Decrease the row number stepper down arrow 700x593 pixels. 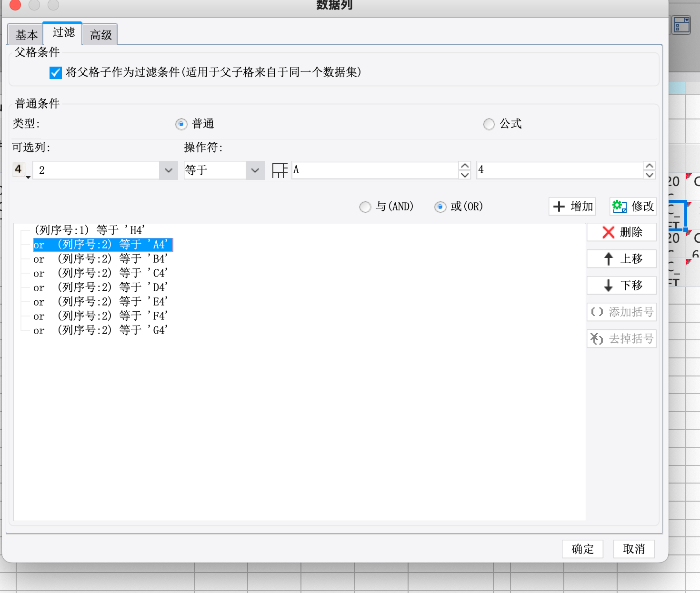650,175
